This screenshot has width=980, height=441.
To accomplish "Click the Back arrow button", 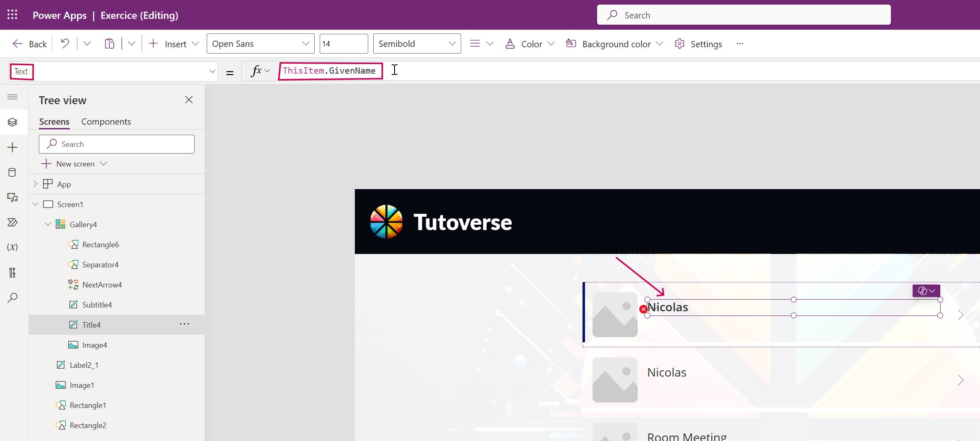I will point(29,44).
